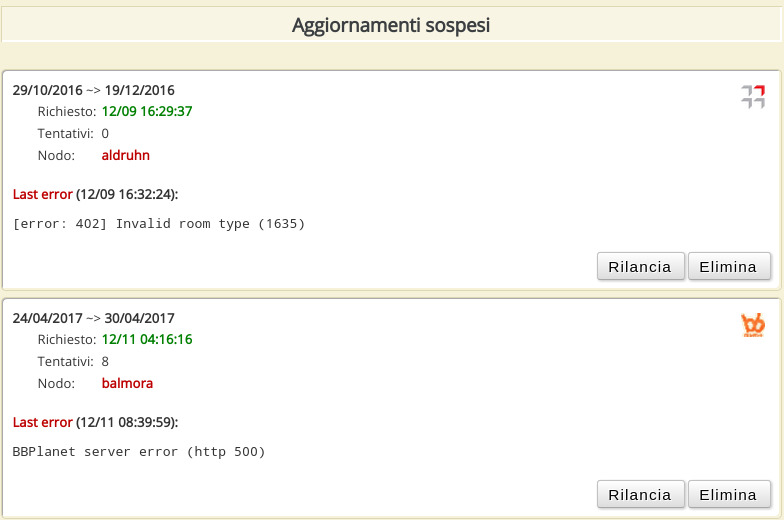Click Rilancia for the aldruhn update
This screenshot has width=784, height=520.
pyautogui.click(x=640, y=266)
